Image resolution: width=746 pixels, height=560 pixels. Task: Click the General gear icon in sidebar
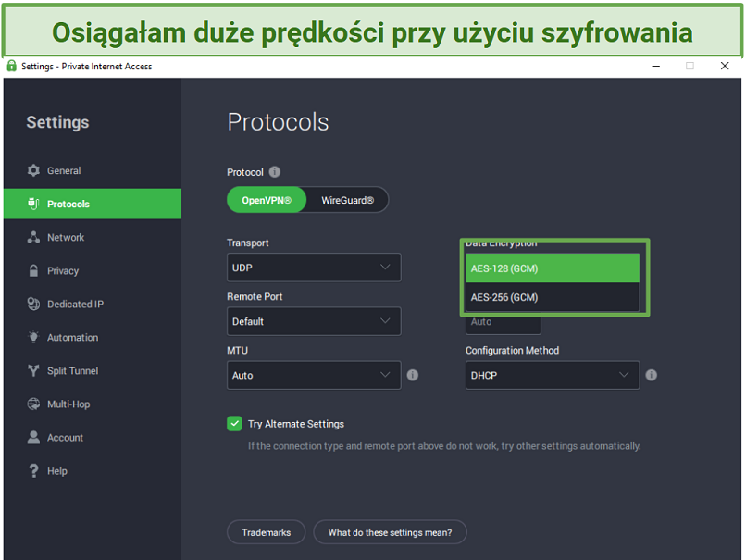click(x=33, y=170)
